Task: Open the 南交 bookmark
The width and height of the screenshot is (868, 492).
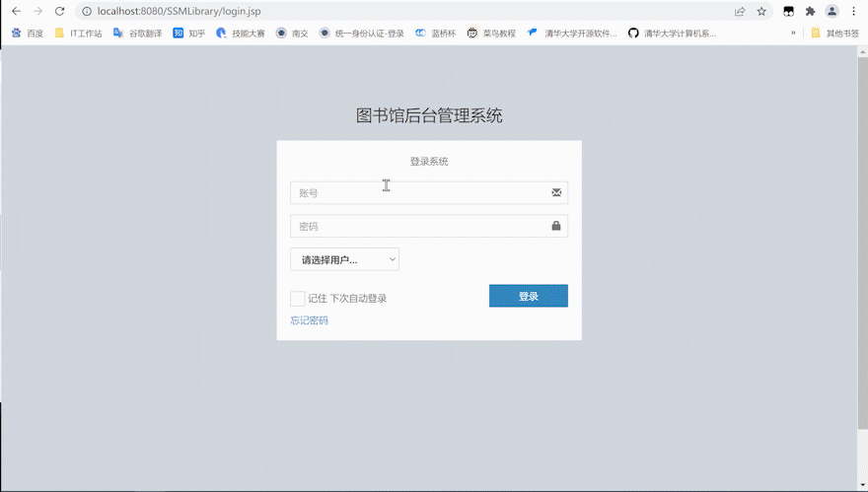Action: pyautogui.click(x=292, y=34)
